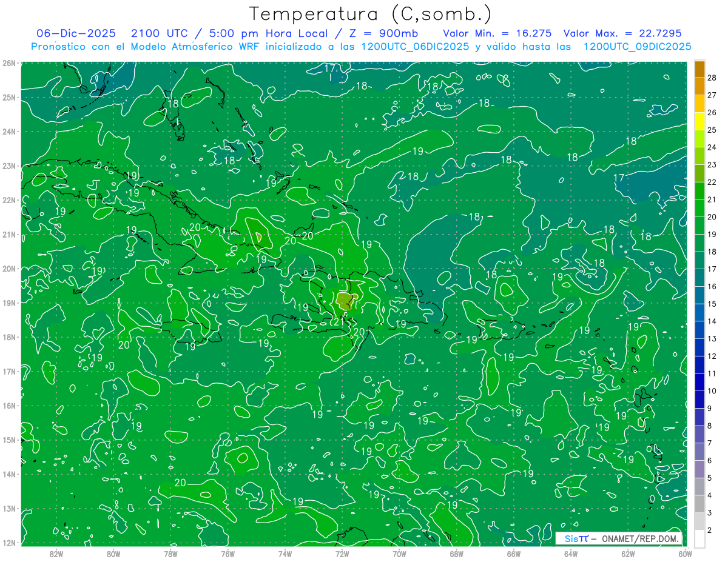Viewport: 728px width, 562px height.
Task: Click the brown top swatch of the color scale
Action: 699,69
